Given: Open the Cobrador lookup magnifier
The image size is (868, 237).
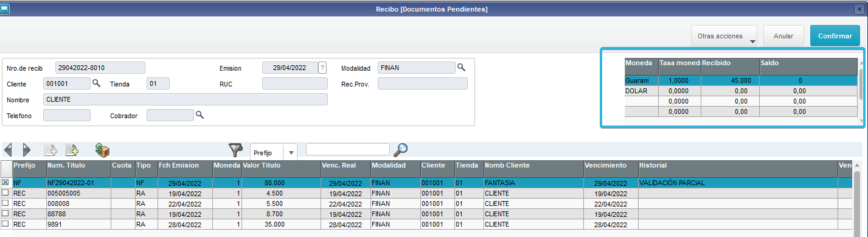Looking at the screenshot, I should pos(199,115).
